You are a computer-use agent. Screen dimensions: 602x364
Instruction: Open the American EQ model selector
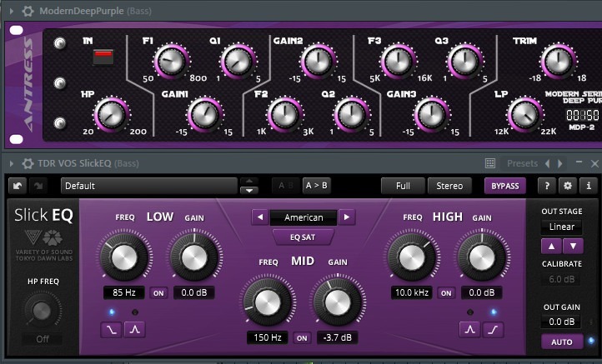(x=304, y=217)
